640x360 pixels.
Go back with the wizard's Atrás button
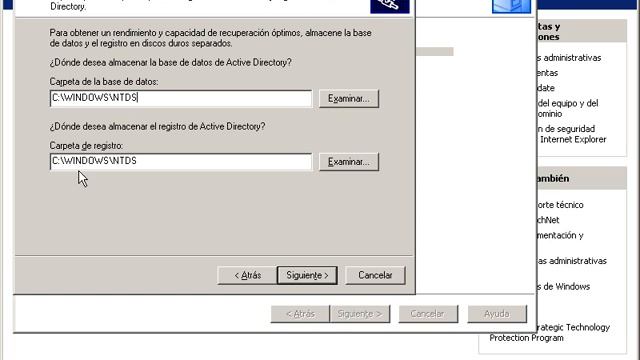tap(247, 276)
